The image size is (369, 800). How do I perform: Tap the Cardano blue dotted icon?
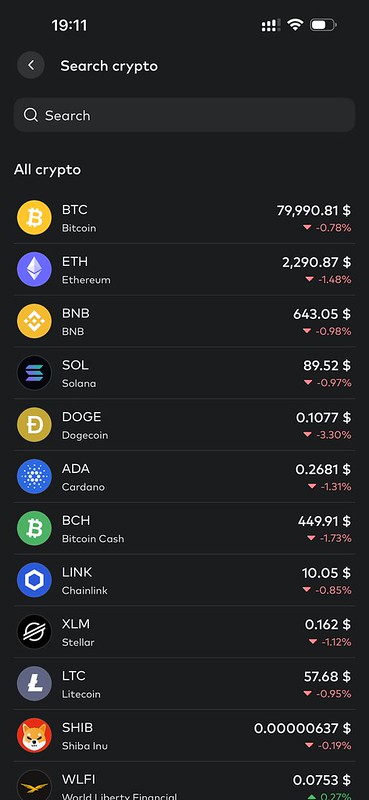pyautogui.click(x=34, y=477)
